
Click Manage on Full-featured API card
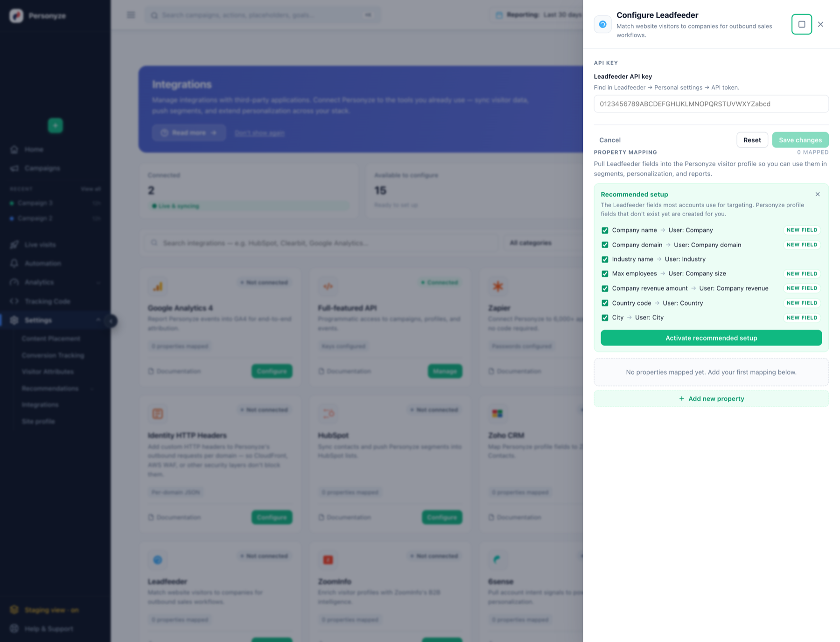(x=445, y=371)
